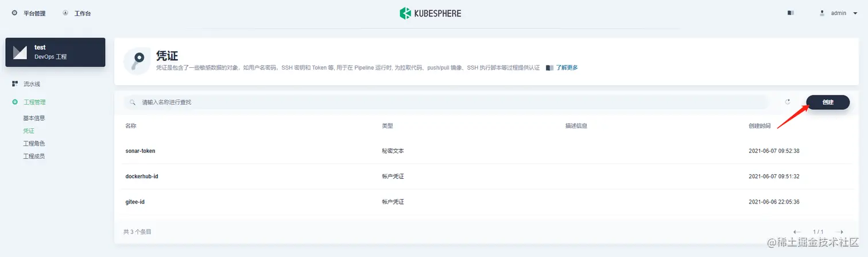Click timestamp 2021-06-07 09:52:38
The width and height of the screenshot is (868, 257).
click(774, 151)
